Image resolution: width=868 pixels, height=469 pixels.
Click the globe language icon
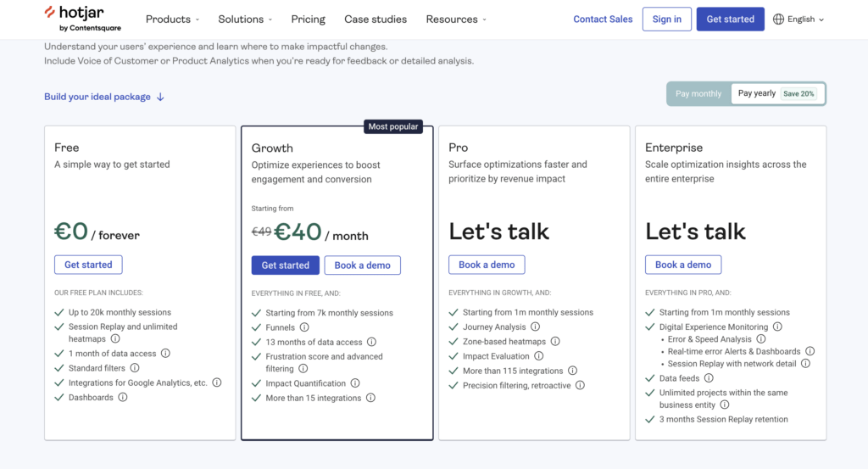click(778, 19)
